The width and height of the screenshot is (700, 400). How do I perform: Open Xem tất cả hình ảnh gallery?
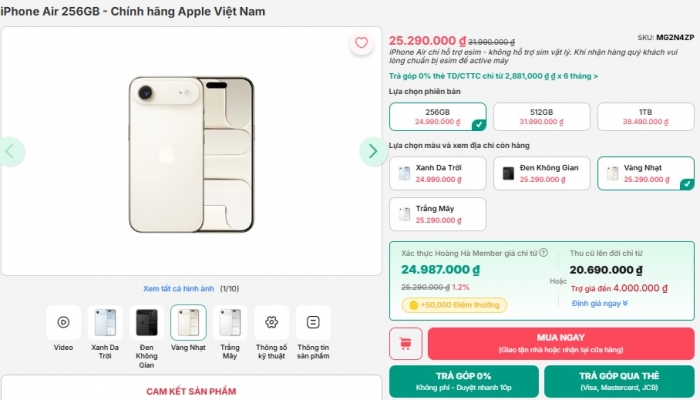click(179, 288)
